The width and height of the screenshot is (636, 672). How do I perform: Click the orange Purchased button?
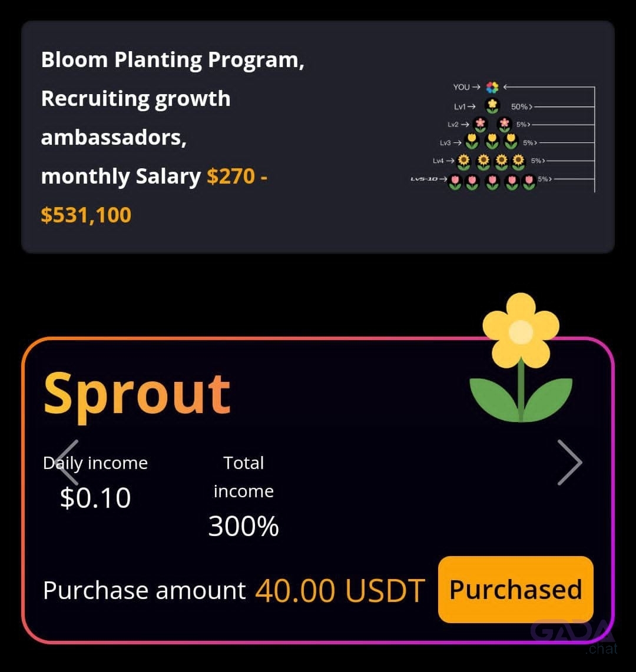515,589
